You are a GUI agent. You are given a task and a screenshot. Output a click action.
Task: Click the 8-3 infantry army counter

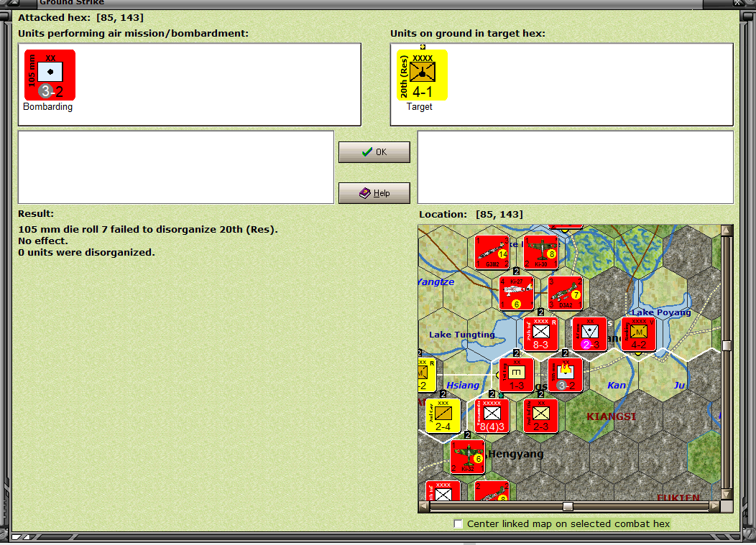pyautogui.click(x=541, y=334)
